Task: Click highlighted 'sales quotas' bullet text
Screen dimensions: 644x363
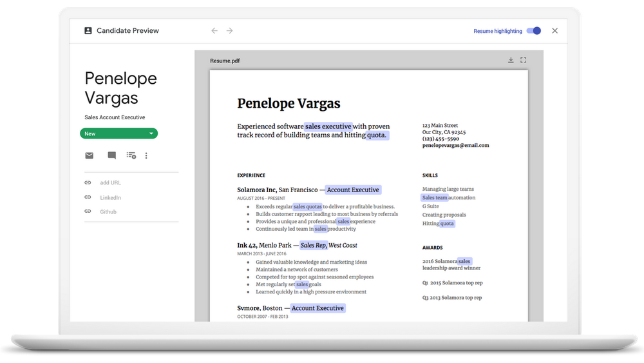Action: coord(308,207)
